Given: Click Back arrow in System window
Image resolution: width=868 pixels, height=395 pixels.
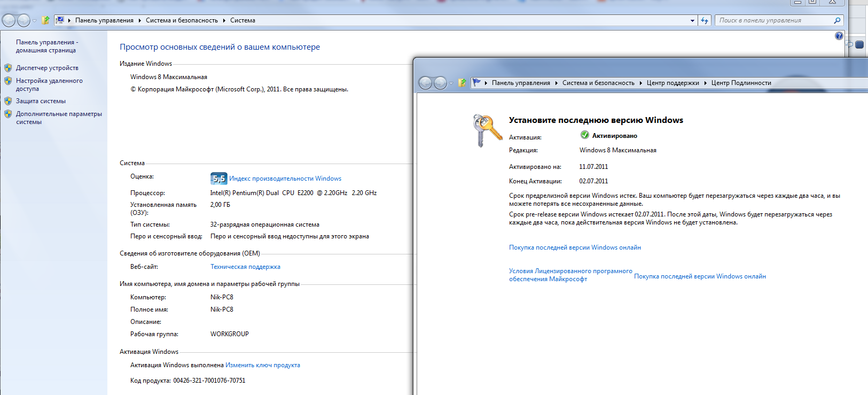Looking at the screenshot, I should (x=9, y=20).
